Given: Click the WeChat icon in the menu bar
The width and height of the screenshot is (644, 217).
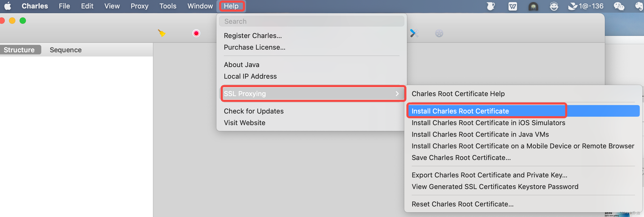Looking at the screenshot, I should pyautogui.click(x=619, y=6).
